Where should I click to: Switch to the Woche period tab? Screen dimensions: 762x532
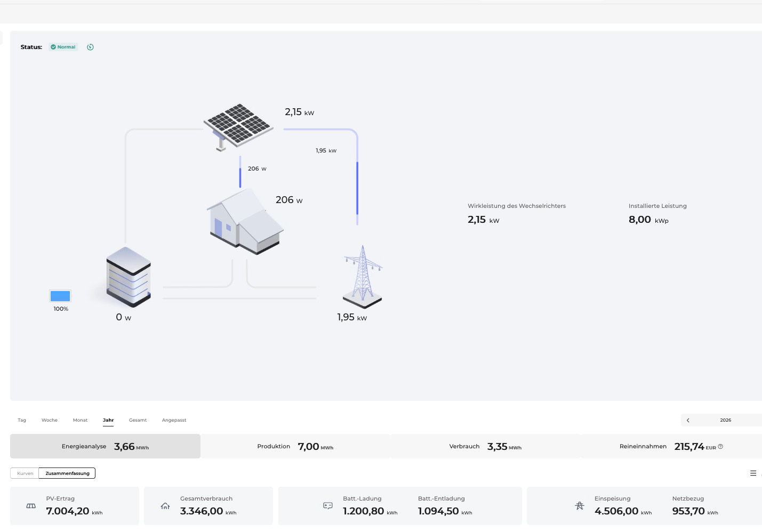tap(50, 420)
